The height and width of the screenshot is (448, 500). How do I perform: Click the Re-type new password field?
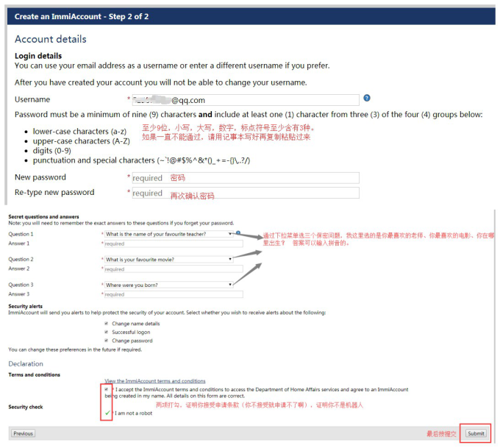click(244, 193)
